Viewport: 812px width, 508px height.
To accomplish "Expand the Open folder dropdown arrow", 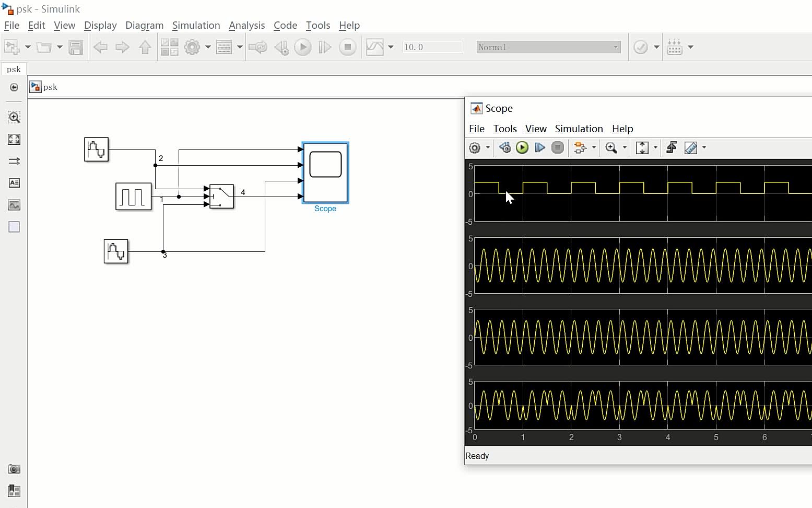I will pos(60,47).
